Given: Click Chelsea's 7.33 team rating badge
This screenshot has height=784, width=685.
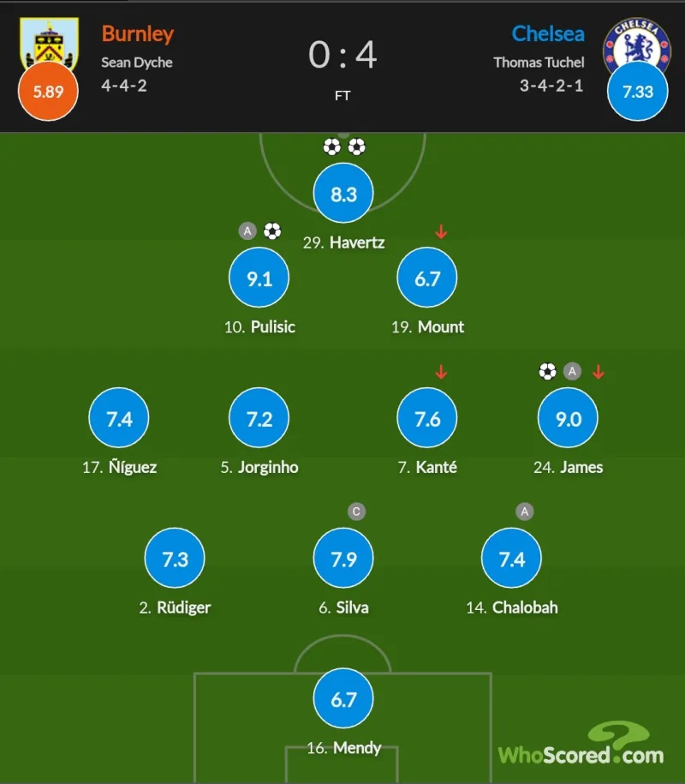Looking at the screenshot, I should pyautogui.click(x=637, y=92).
